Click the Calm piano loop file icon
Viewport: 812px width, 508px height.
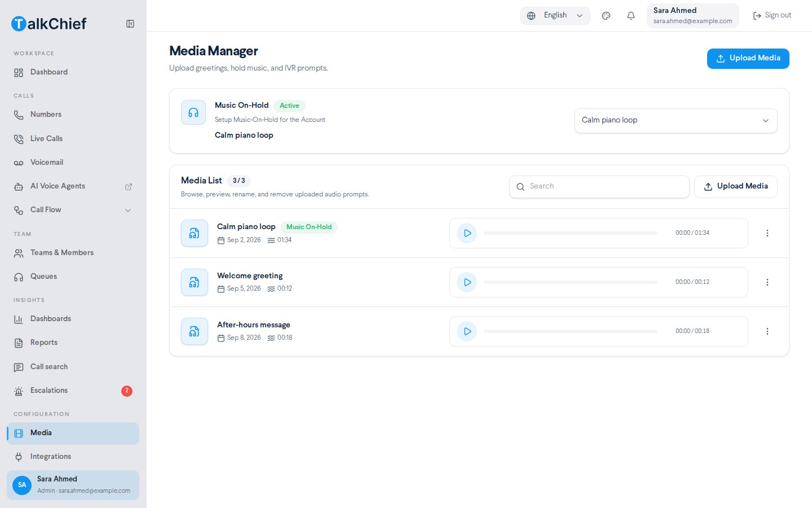coord(194,233)
